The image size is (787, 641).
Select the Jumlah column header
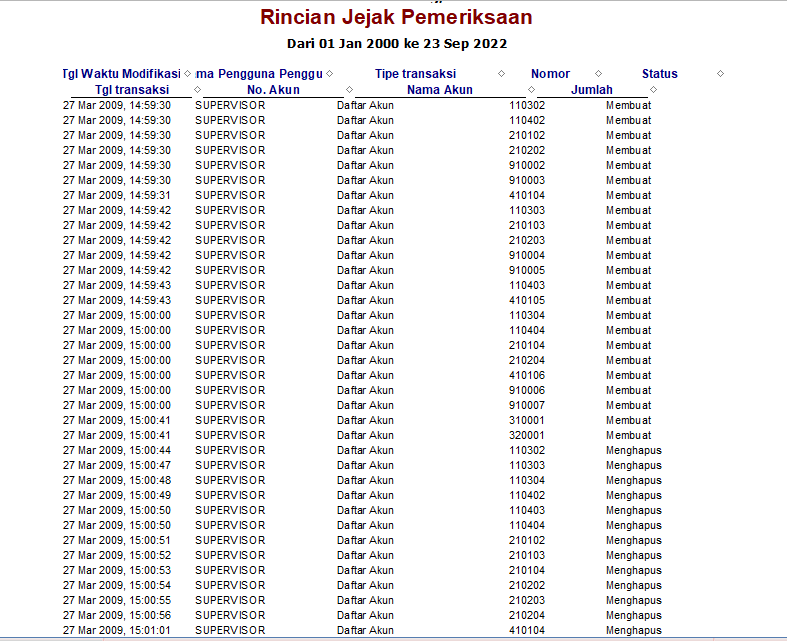[592, 90]
